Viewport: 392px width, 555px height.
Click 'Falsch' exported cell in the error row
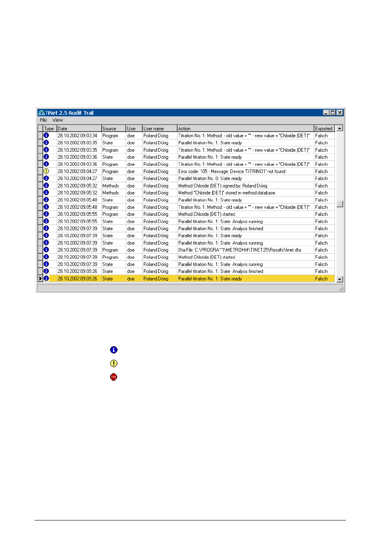tap(324, 171)
